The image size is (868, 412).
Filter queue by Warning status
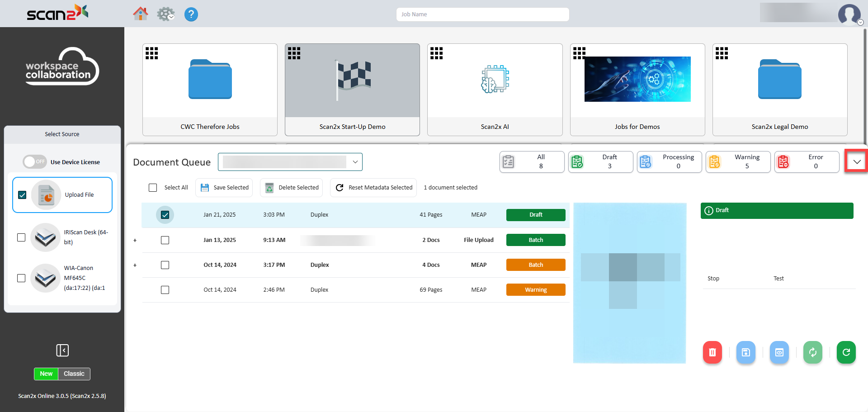[738, 161]
